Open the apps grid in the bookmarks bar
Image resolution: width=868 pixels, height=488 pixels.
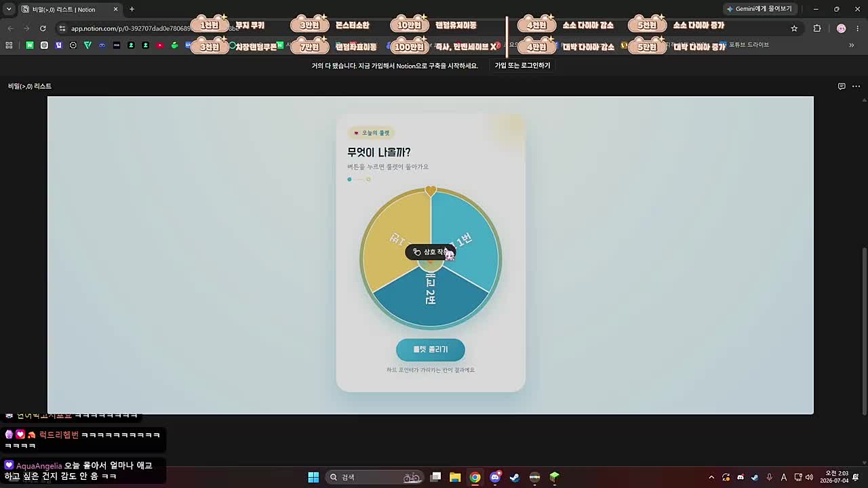coord(9,45)
